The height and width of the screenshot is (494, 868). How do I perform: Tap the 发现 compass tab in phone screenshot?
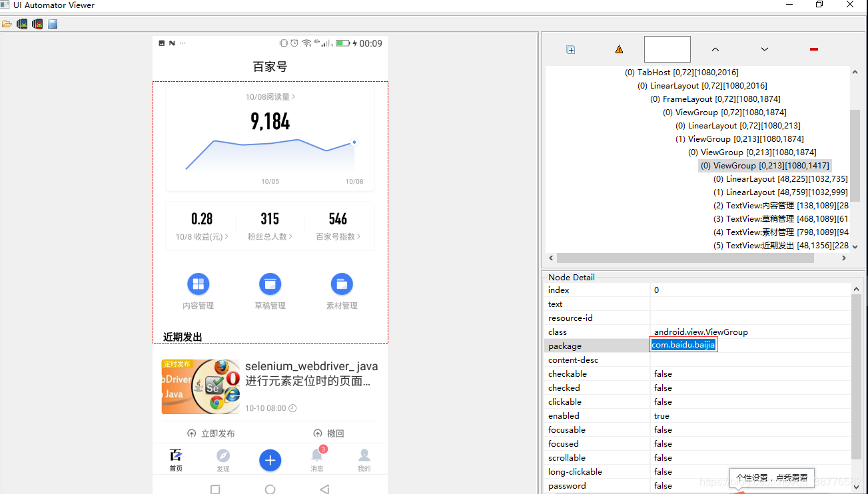223,460
